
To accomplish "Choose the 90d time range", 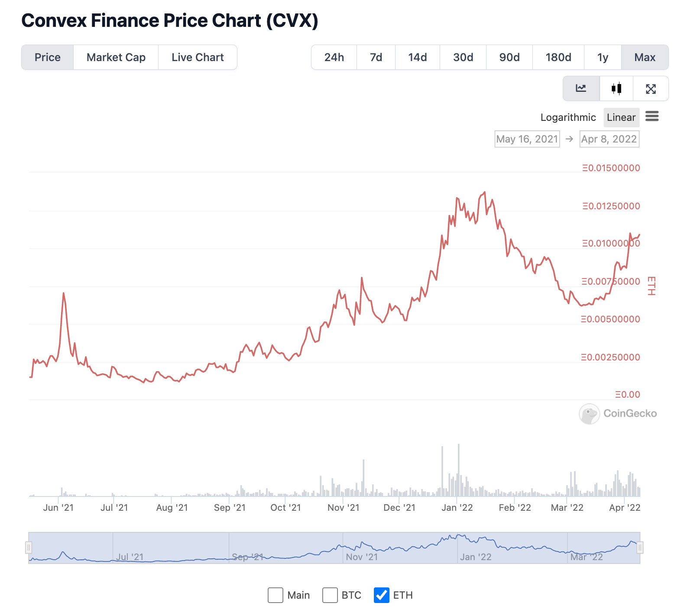I will (509, 57).
